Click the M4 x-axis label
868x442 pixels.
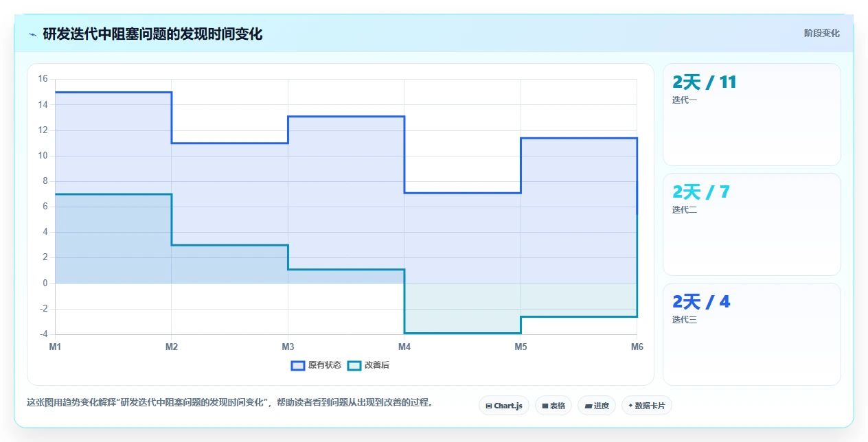point(404,347)
